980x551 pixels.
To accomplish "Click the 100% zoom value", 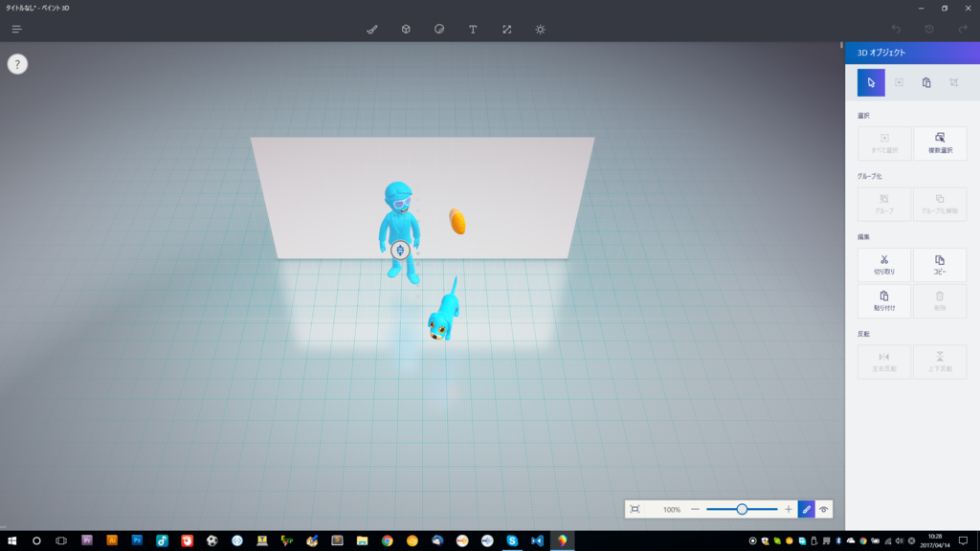I will coord(671,510).
